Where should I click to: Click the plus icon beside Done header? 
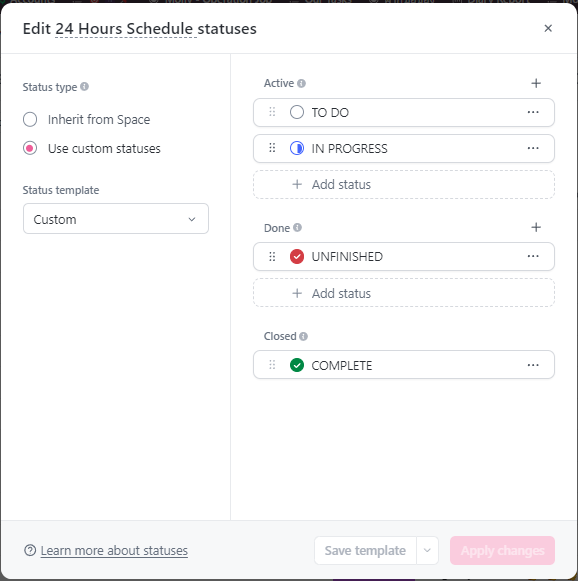(536, 227)
